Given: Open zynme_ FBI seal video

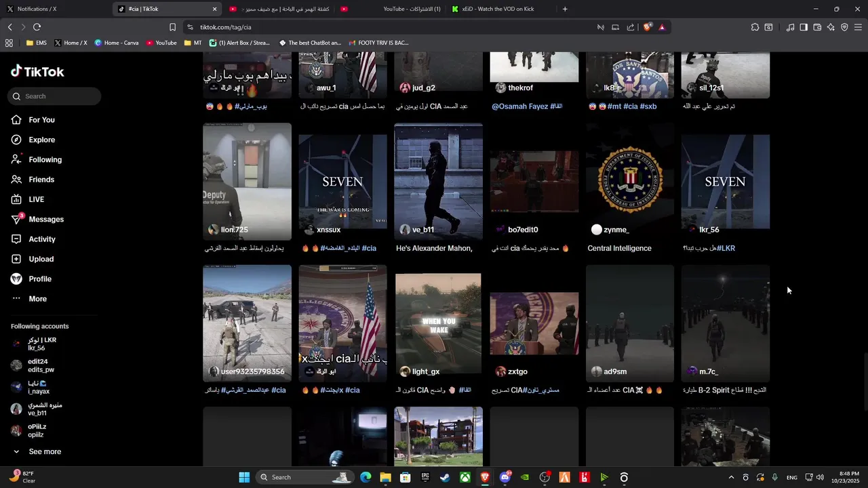Looking at the screenshot, I should [630, 182].
